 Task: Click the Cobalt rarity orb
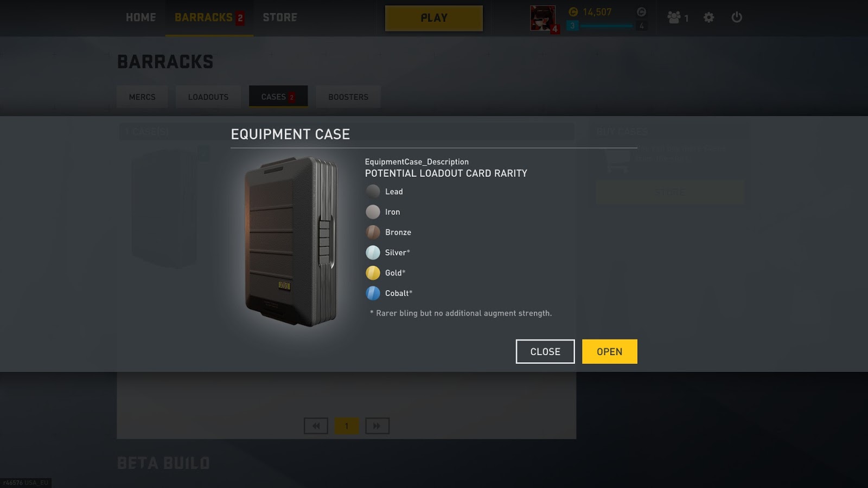pos(373,293)
